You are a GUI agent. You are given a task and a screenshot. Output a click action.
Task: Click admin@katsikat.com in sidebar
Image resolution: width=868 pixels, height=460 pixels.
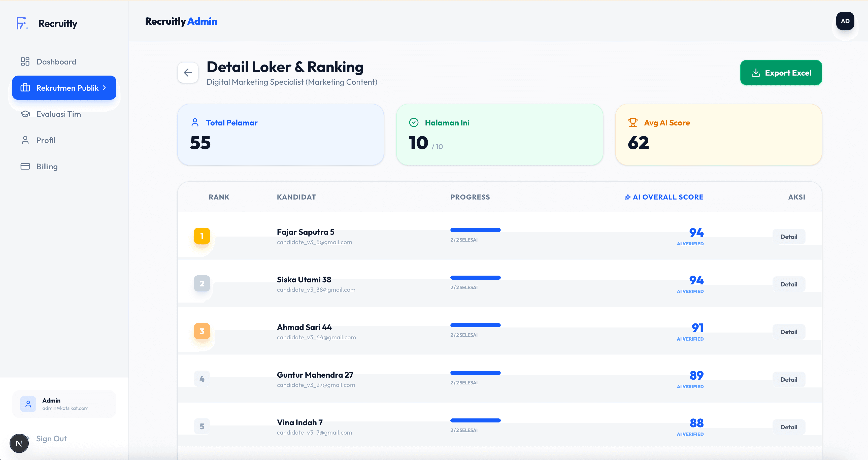pyautogui.click(x=65, y=408)
